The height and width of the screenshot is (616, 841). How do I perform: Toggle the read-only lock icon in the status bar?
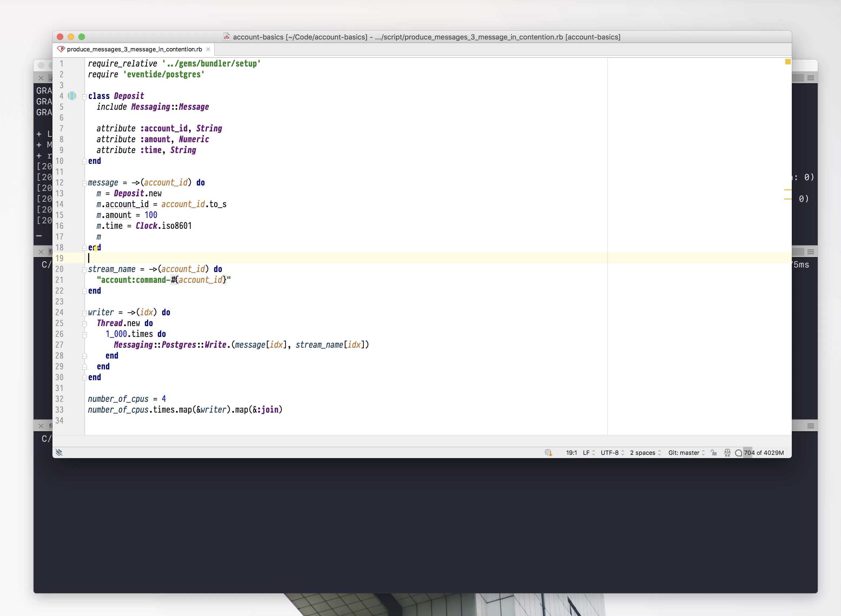tap(714, 453)
